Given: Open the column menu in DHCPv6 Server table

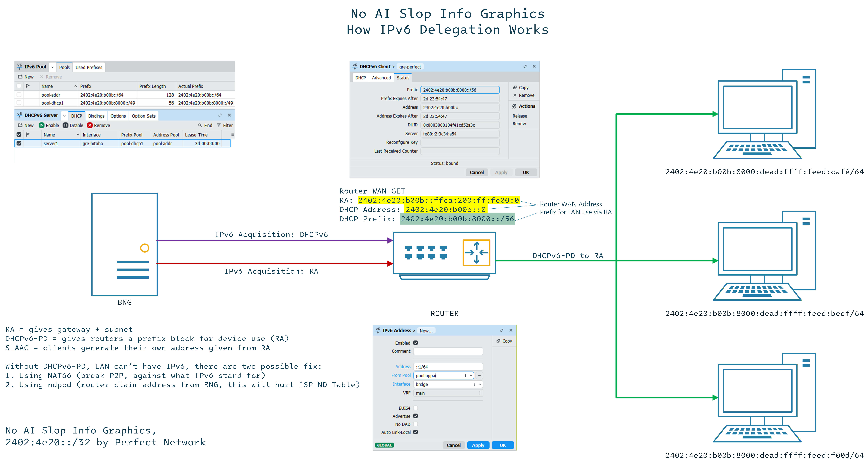Looking at the screenshot, I should pyautogui.click(x=233, y=135).
